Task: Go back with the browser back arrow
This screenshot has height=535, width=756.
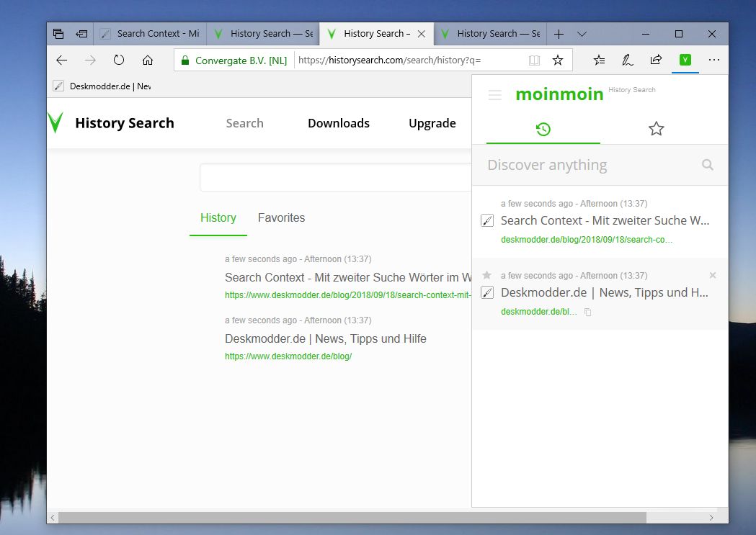Action: click(x=62, y=60)
